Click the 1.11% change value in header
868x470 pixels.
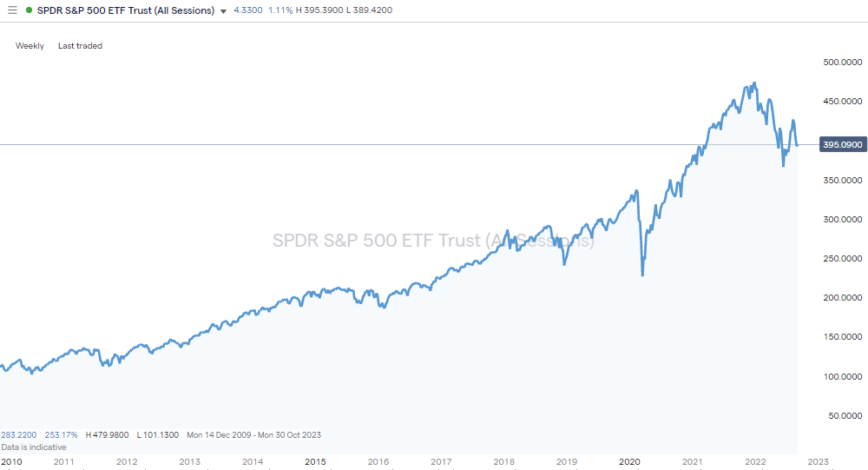pyautogui.click(x=280, y=10)
